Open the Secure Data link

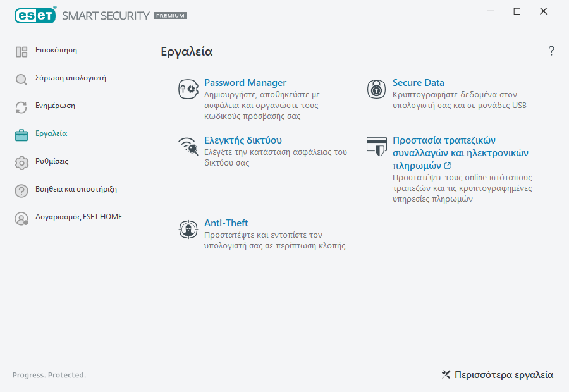[418, 83]
